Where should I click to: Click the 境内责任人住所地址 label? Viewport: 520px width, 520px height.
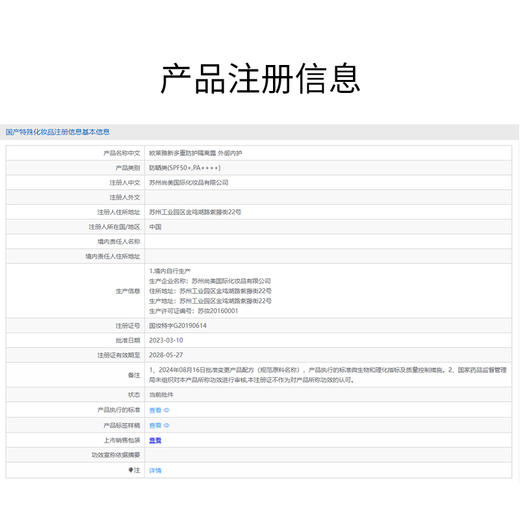pyautogui.click(x=113, y=256)
